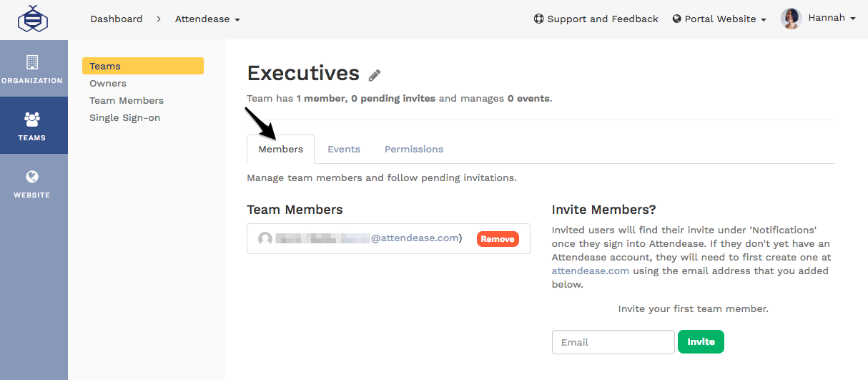Image resolution: width=868 pixels, height=380 pixels.
Task: Open the Website globe section
Action: [33, 183]
